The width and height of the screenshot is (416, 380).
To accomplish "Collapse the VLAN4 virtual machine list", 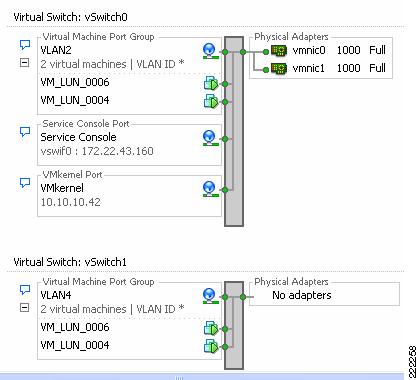I will click(x=25, y=307).
